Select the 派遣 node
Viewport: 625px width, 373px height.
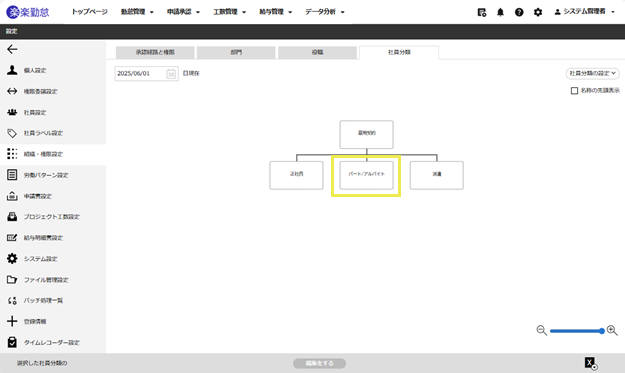pos(436,175)
